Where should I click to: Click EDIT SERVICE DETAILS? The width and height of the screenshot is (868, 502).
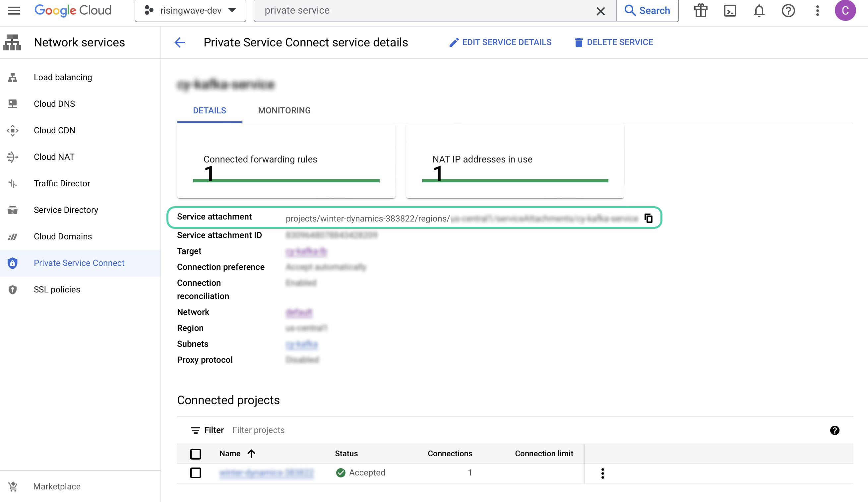[501, 42]
